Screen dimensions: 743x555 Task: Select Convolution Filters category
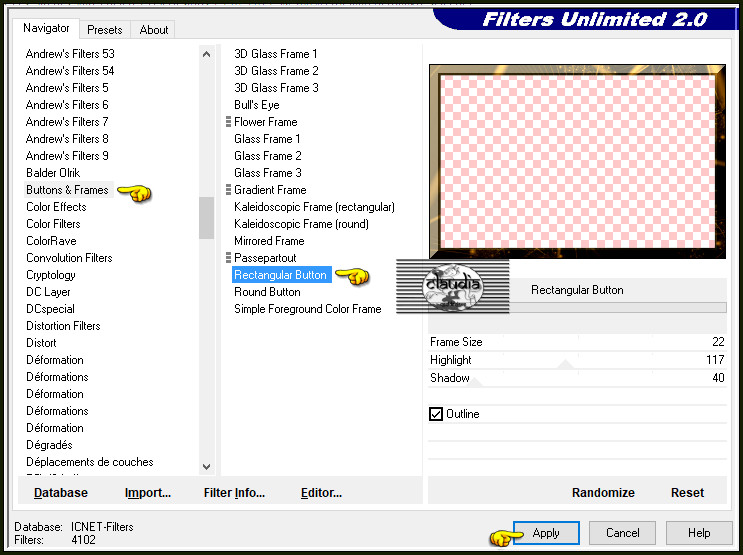[x=69, y=258]
